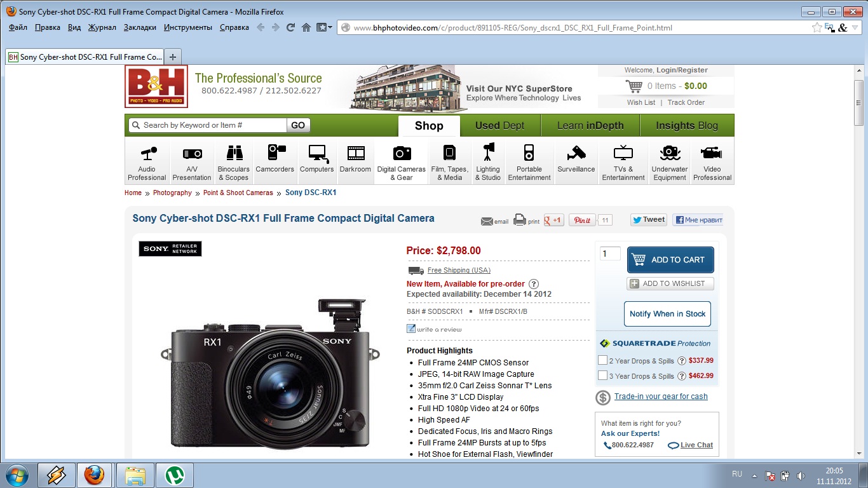Focus the Search by Keyword or Item field
868x488 pixels.
click(208, 125)
